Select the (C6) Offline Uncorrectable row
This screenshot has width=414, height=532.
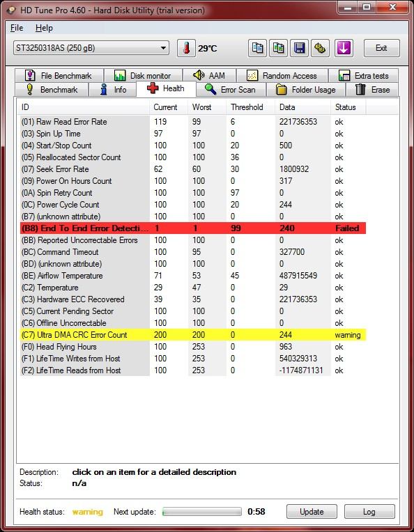click(193, 323)
